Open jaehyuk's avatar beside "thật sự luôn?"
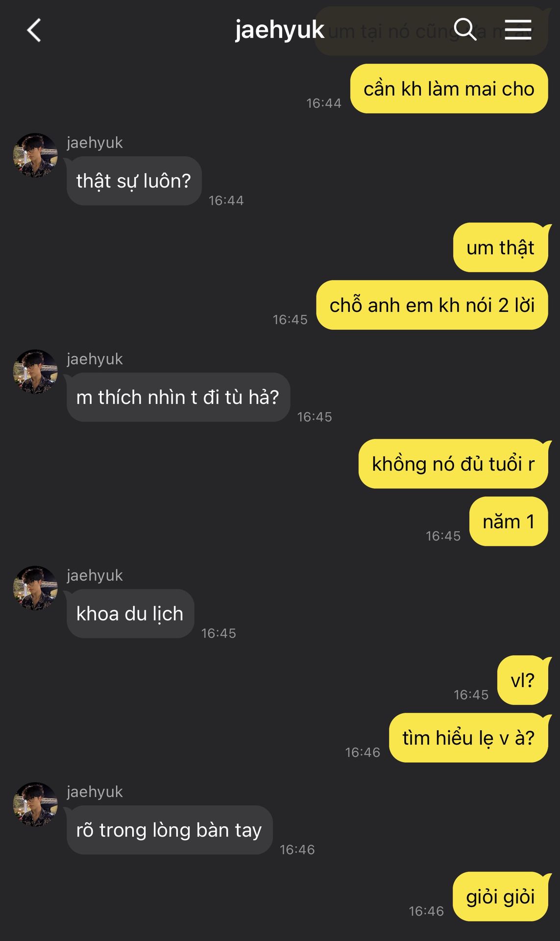This screenshot has height=941, width=560. (35, 155)
